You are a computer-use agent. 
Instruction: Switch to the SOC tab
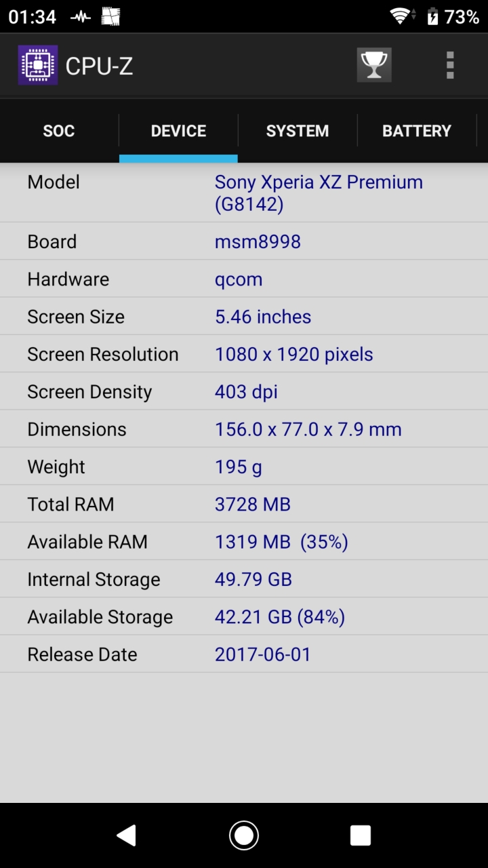pos(59,131)
